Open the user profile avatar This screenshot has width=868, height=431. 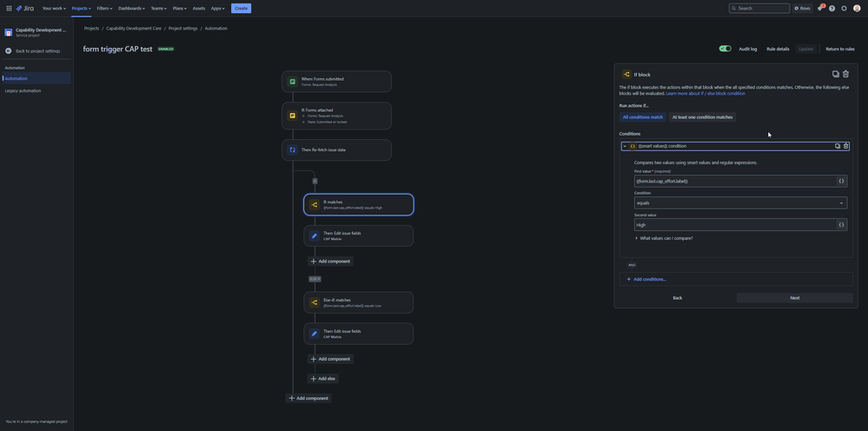click(x=857, y=9)
